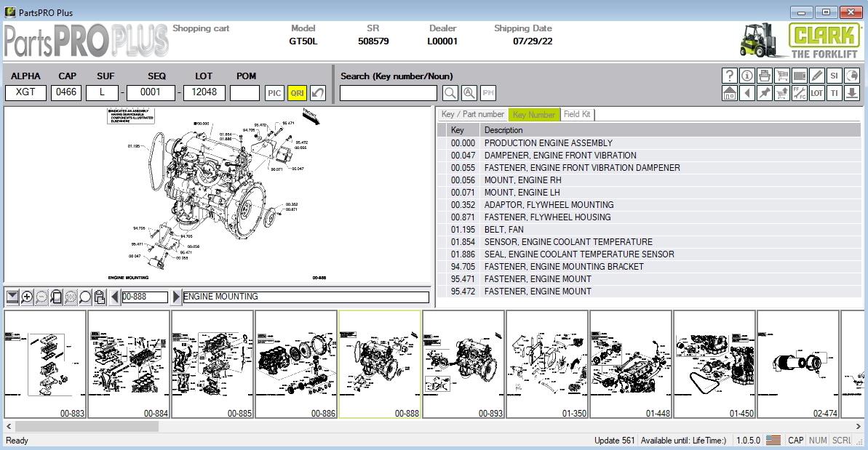Click the download arrow icon

(x=851, y=93)
